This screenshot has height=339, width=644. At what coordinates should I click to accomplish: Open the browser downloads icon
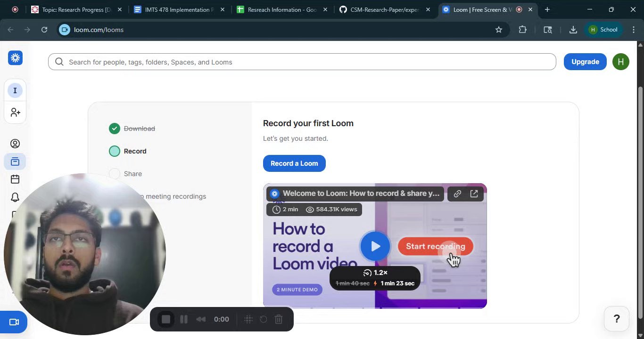tap(573, 30)
